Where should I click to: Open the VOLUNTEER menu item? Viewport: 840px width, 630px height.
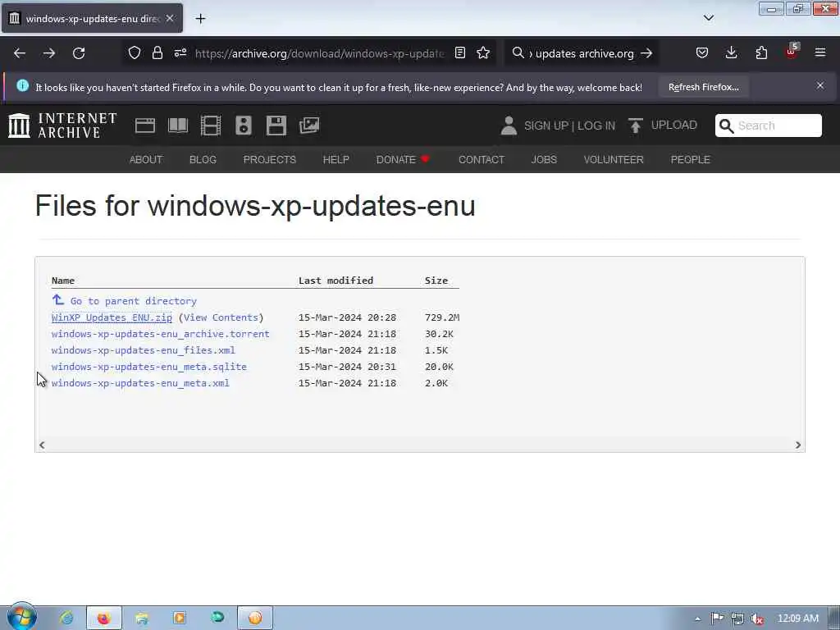(614, 160)
